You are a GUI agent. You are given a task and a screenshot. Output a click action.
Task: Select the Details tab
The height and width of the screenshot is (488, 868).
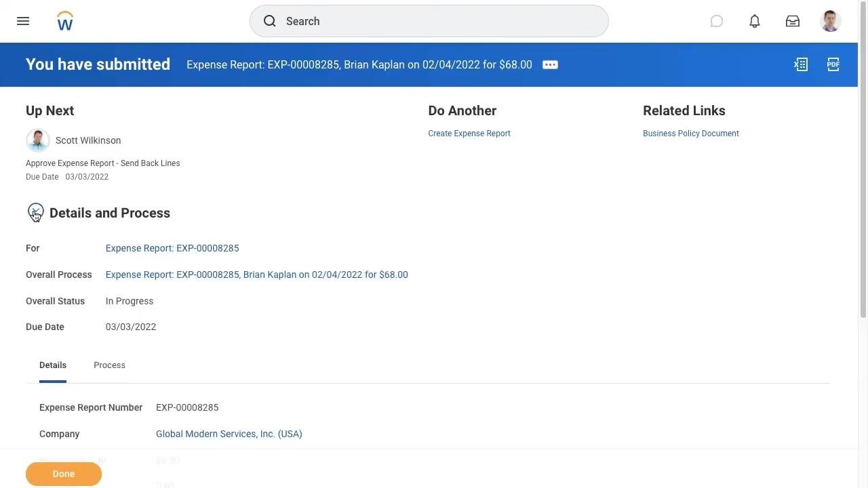tap(53, 365)
